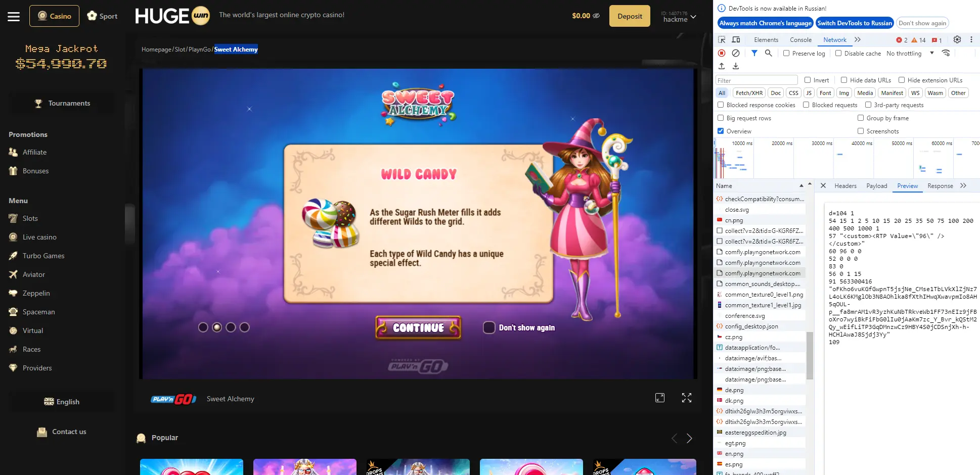980x475 pixels.
Task: Check the Invert filter option
Action: pyautogui.click(x=808, y=80)
